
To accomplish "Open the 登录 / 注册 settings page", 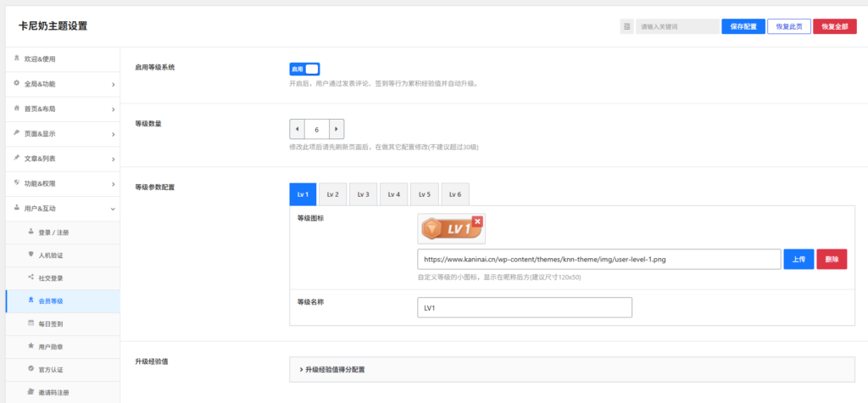I will click(x=63, y=232).
